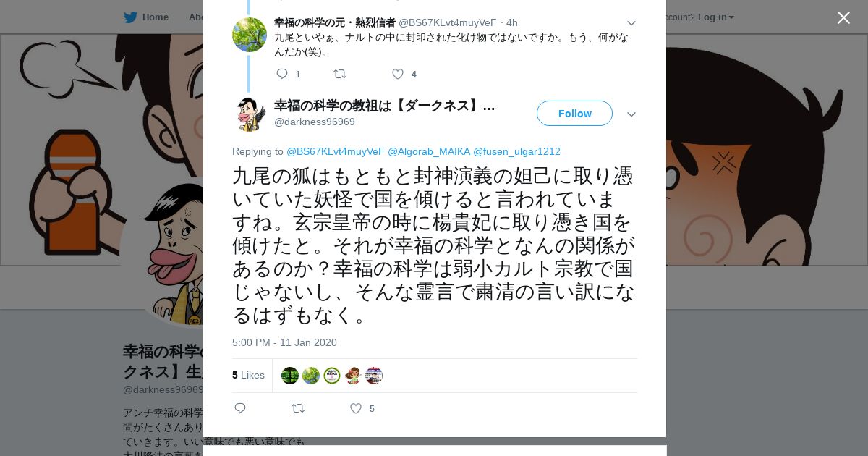Follow the darkness96969 account
Image resolution: width=868 pixels, height=456 pixels.
click(x=574, y=114)
